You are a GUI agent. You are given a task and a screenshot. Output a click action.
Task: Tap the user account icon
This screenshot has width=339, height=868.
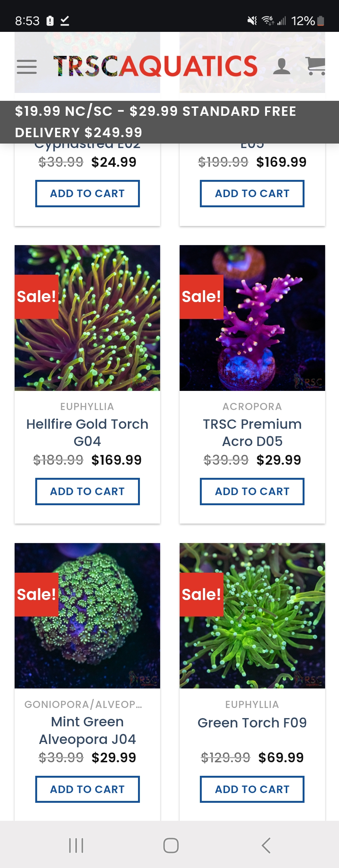click(281, 66)
